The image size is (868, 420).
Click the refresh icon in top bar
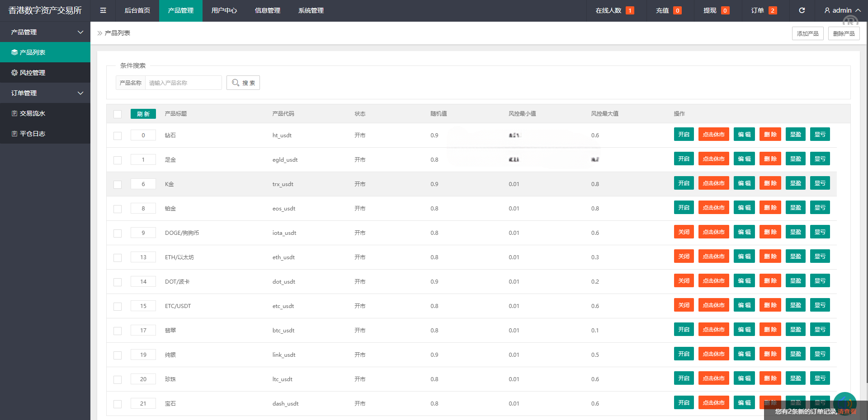[x=802, y=10]
